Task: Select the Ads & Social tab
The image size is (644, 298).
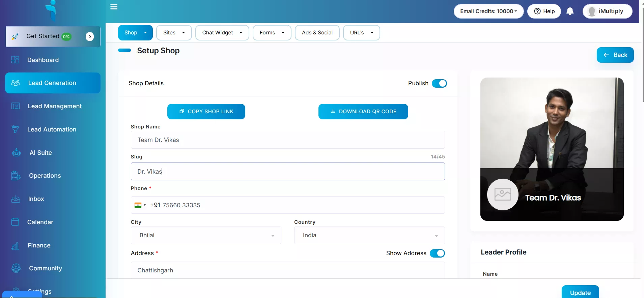Action: pos(317,33)
